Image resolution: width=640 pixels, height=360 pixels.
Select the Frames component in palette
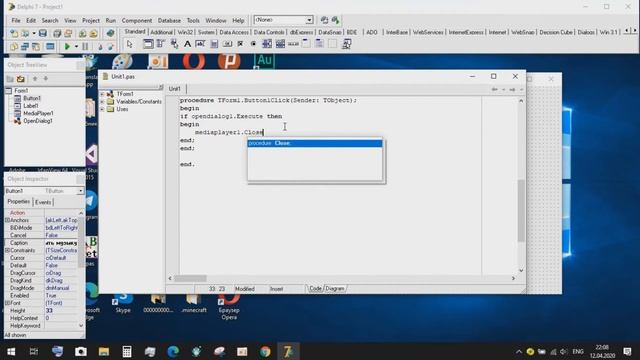pyautogui.click(x=148, y=44)
